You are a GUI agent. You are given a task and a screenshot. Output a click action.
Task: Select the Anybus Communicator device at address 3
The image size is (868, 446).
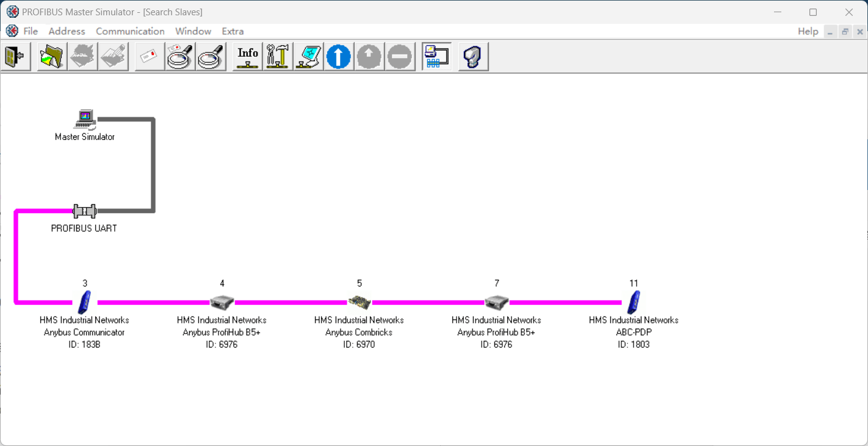tap(85, 302)
